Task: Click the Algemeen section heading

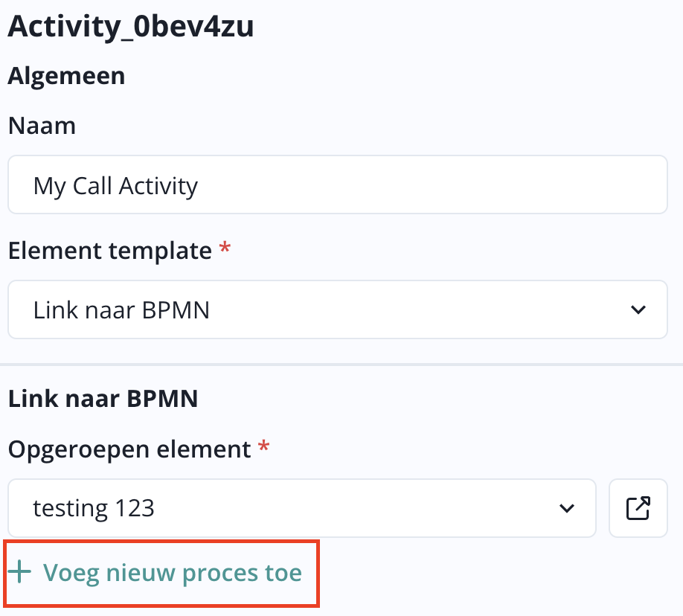Action: pyautogui.click(x=66, y=76)
